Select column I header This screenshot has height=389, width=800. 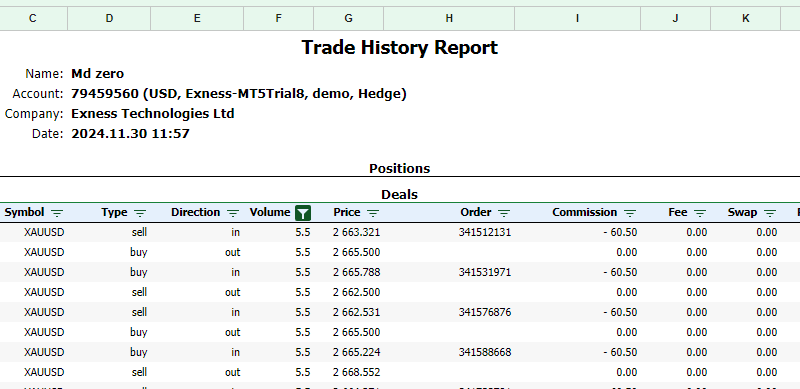[x=578, y=18]
